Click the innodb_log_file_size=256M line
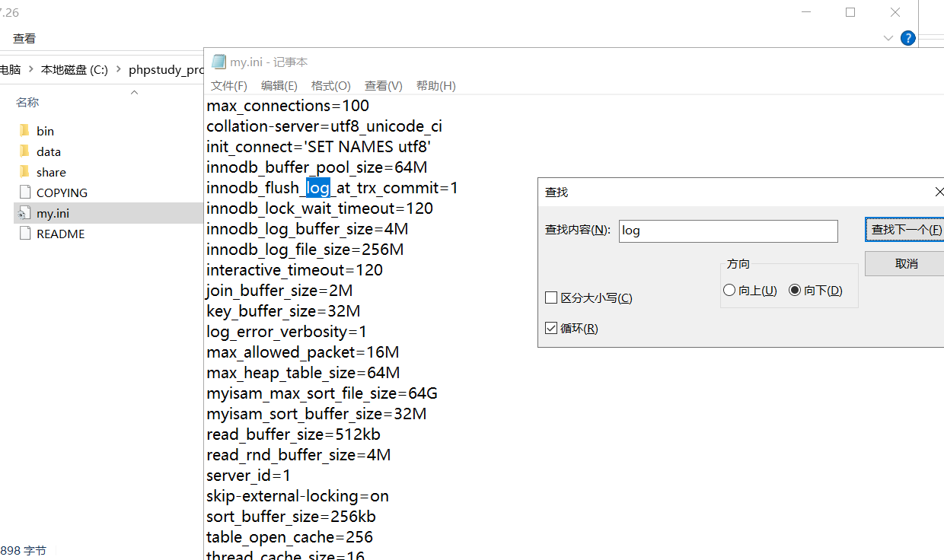 (305, 250)
